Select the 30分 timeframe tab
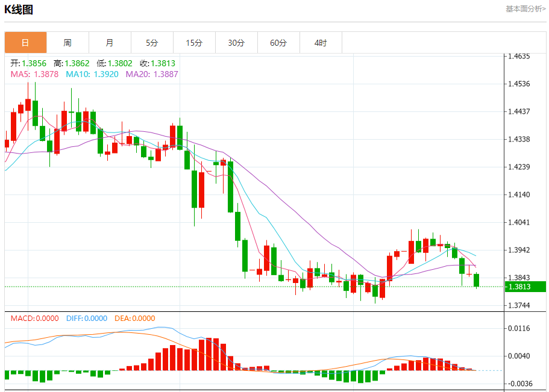The width and height of the screenshot is (549, 392). (236, 43)
